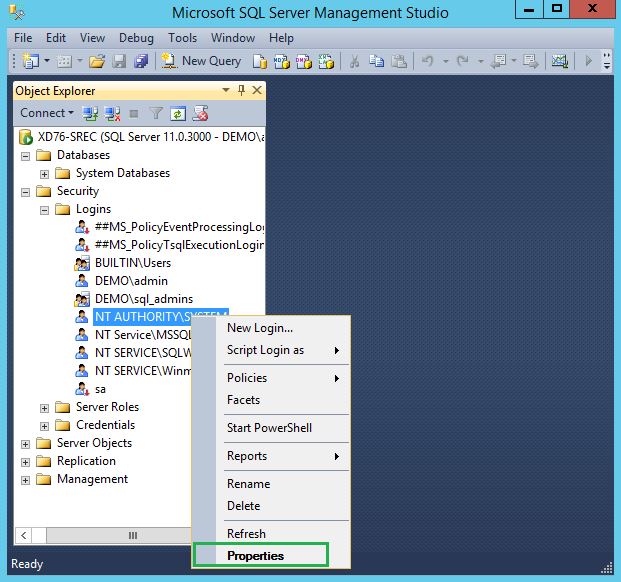The image size is (621, 582).
Task: Open the Tools menu
Action: click(x=182, y=38)
